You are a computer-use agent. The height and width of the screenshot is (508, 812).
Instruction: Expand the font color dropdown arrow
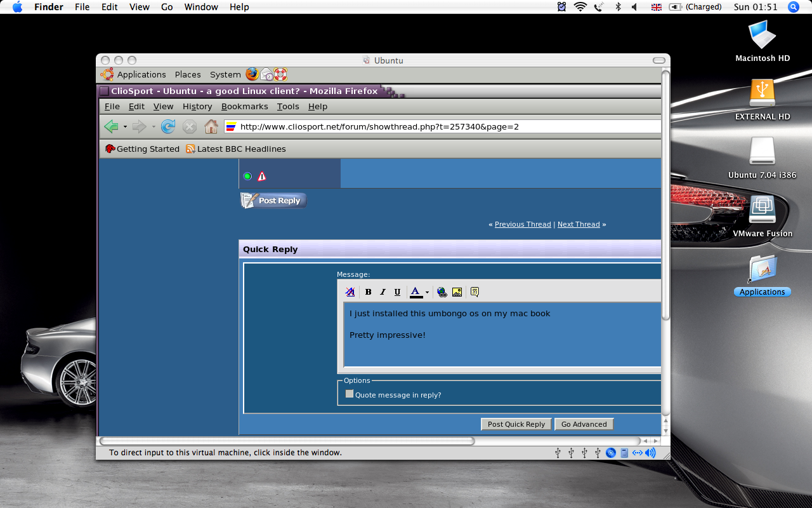point(427,293)
